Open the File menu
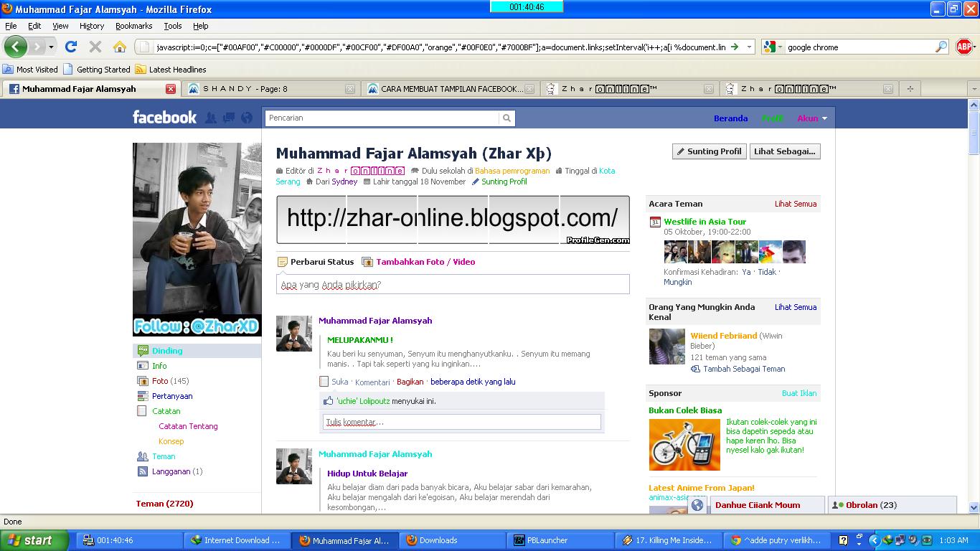The height and width of the screenshot is (551, 980). 11,26
